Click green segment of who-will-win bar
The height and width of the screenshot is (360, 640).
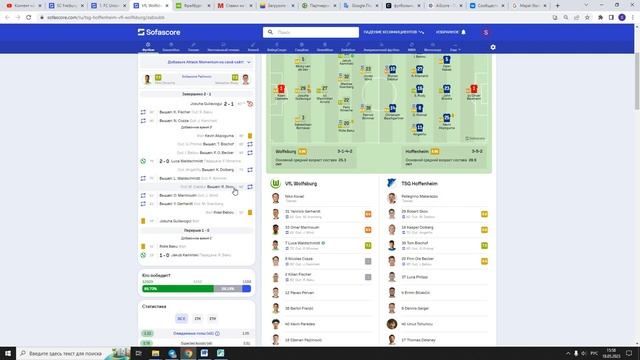coord(178,289)
